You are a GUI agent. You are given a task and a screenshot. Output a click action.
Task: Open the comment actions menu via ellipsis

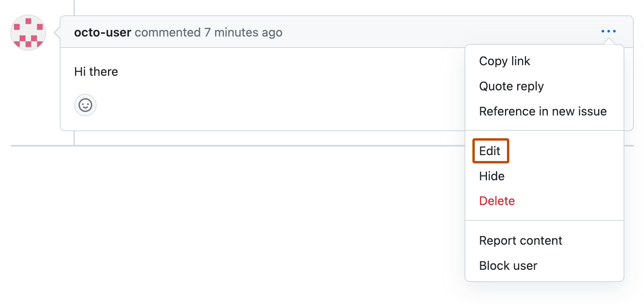click(x=609, y=31)
